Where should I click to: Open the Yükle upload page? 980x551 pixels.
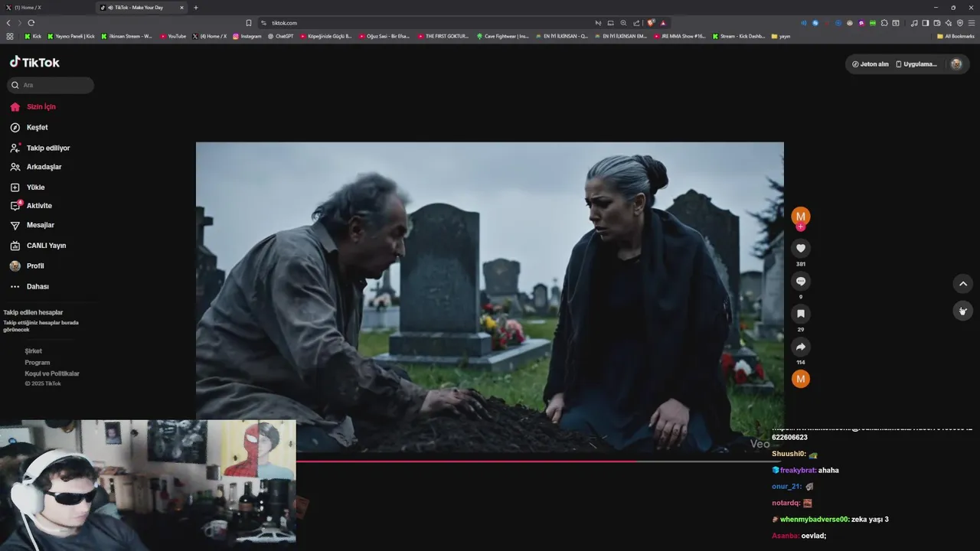(27, 187)
